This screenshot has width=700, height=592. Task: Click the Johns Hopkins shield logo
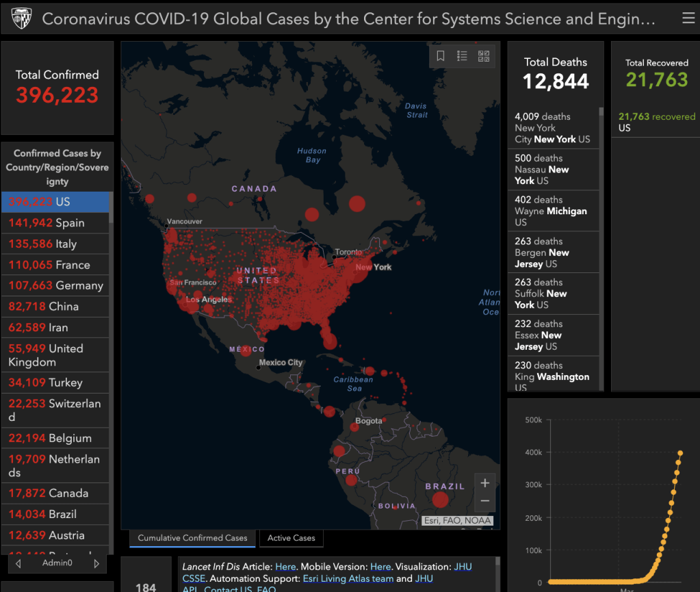click(x=20, y=18)
